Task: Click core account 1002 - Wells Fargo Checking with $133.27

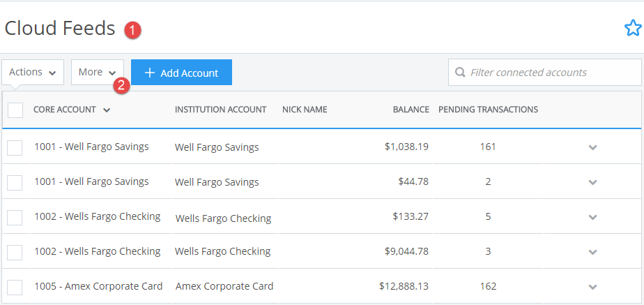Action: coord(98,216)
